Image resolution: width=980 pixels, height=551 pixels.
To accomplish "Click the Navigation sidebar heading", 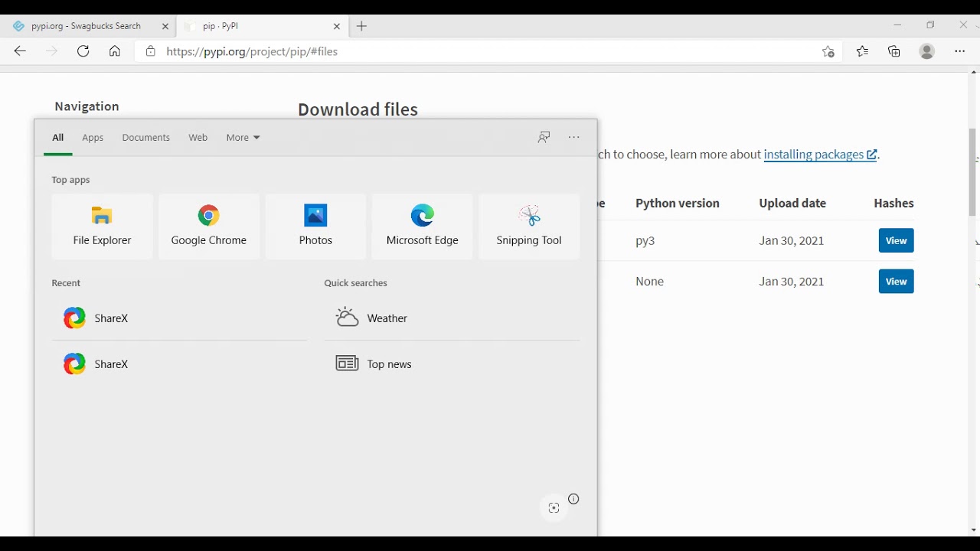I will pyautogui.click(x=87, y=106).
